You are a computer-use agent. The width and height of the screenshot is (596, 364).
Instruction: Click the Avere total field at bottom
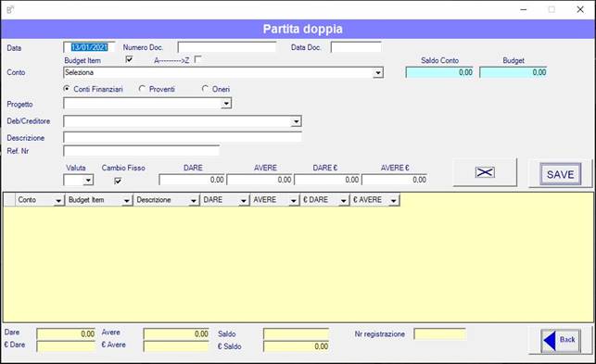(176, 334)
